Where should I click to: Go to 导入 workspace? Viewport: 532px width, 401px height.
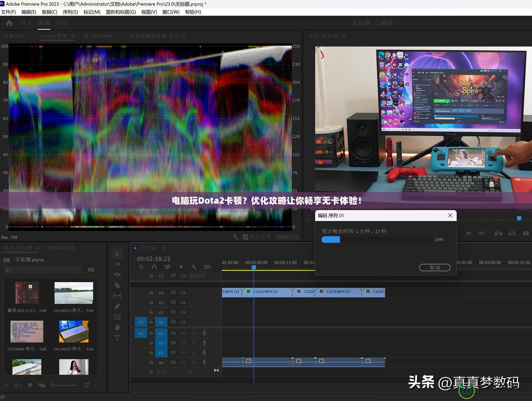[27, 23]
